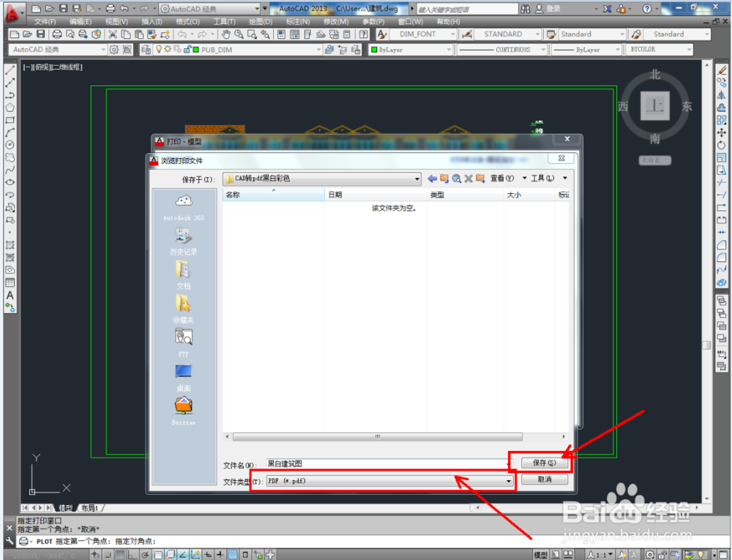732x560 pixels.
Task: Click the ViewCube top (上) face
Action: 655,106
